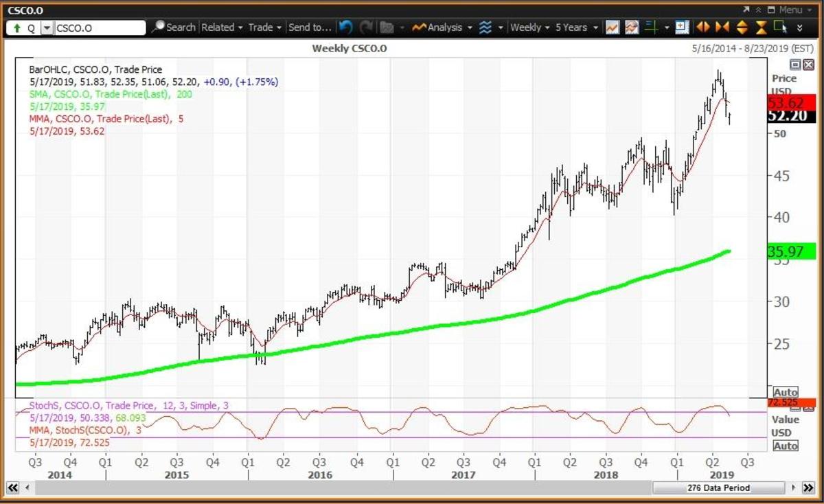Expand the crosshair tool dropdown arrow
The height and width of the screenshot is (504, 824).
tap(666, 28)
